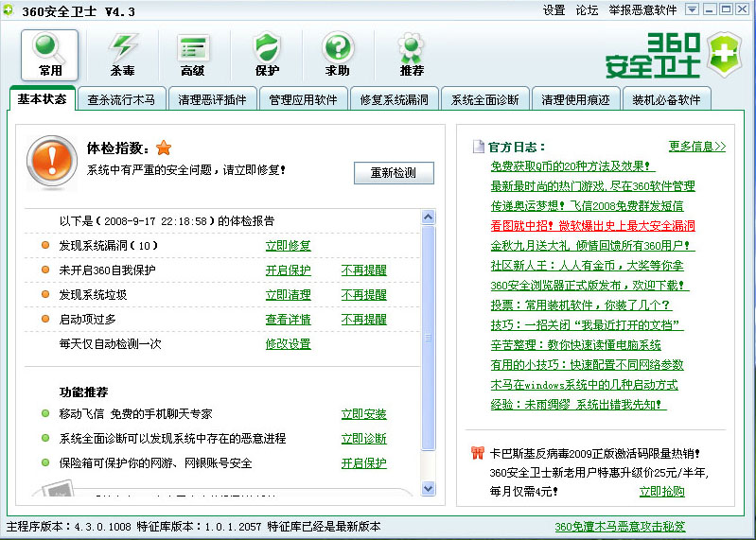Click the 修改设置 link
The height and width of the screenshot is (540, 756).
289,344
